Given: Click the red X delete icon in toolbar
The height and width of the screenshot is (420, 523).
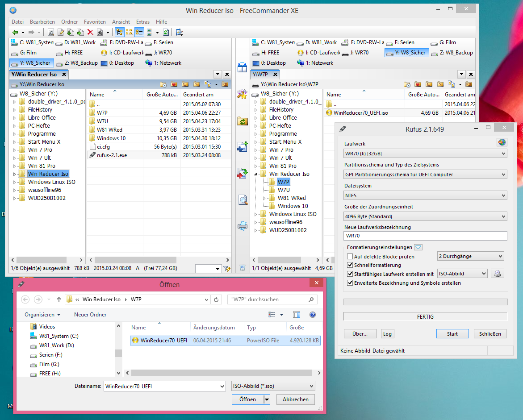Looking at the screenshot, I should 90,32.
